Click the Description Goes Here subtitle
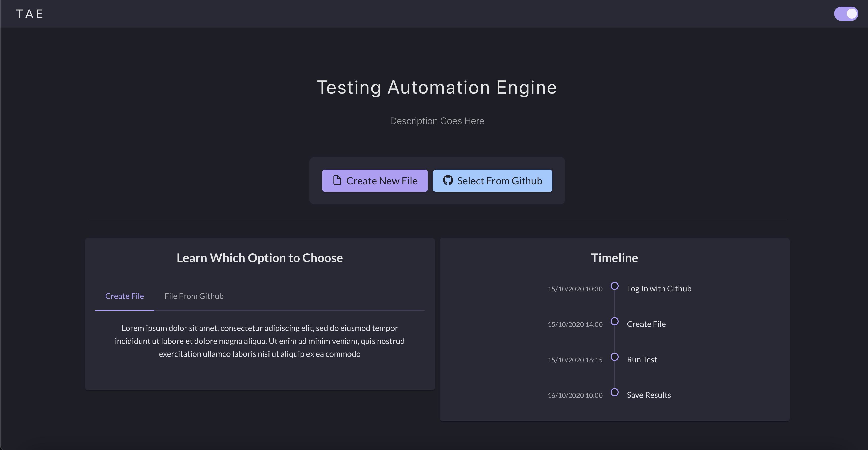This screenshot has width=868, height=450. (437, 121)
